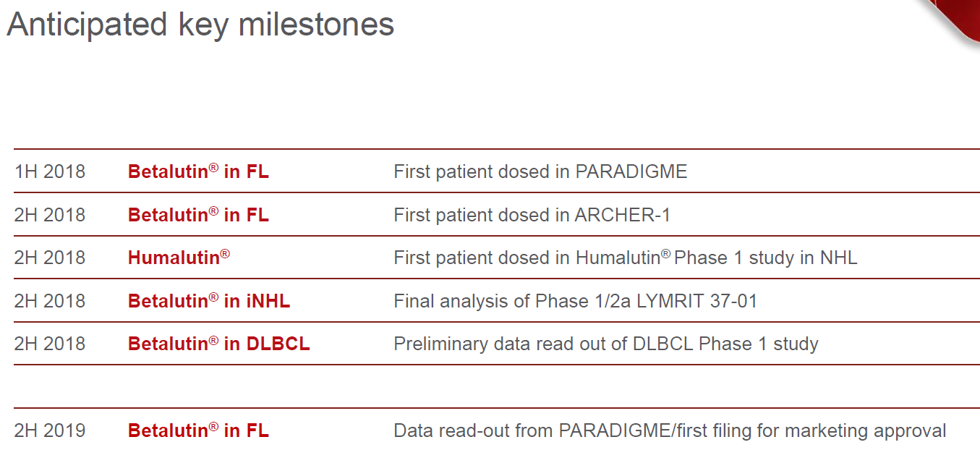Click the PARADIGME data read-out marketing approval text
Screen dimensions: 980x450
pyautogui.click(x=670, y=430)
